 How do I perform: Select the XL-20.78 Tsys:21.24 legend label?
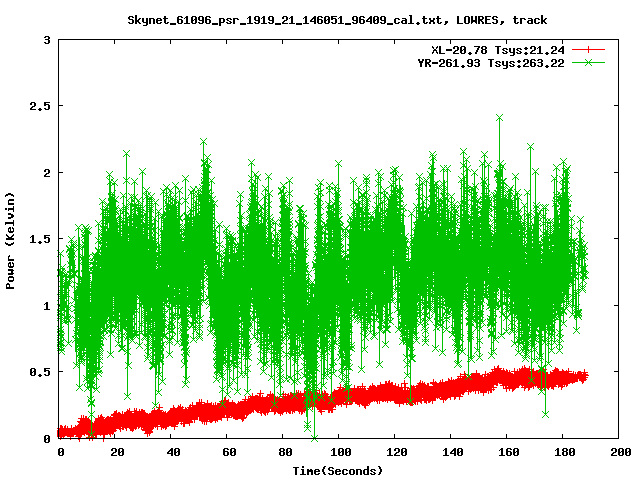point(498,50)
